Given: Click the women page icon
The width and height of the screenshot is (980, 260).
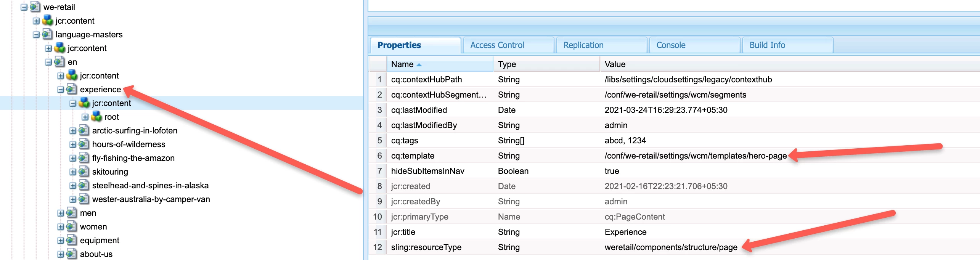Looking at the screenshot, I should click(72, 226).
